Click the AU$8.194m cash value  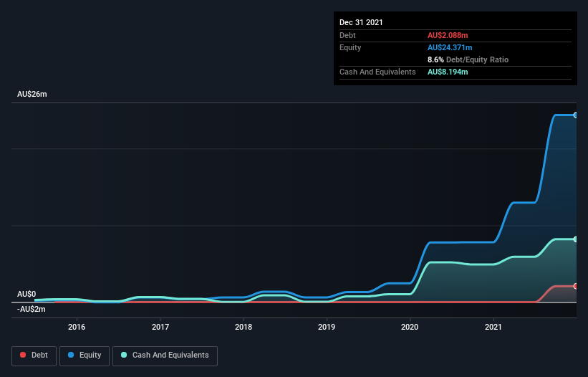448,72
